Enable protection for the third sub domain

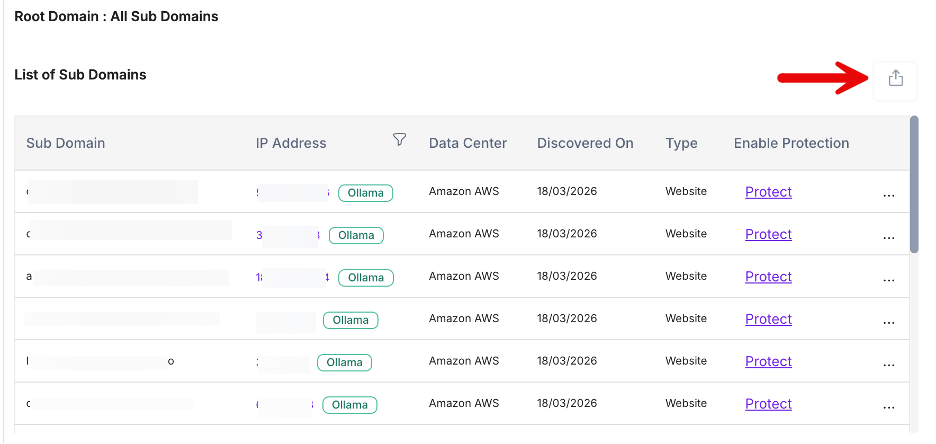[768, 277]
